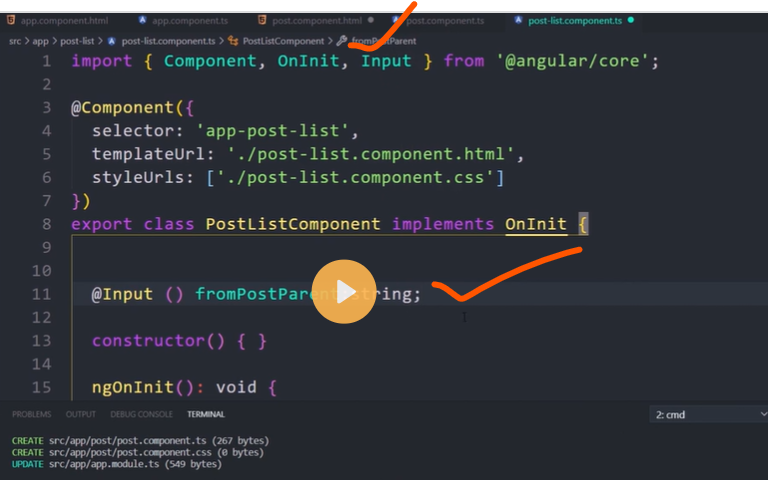Click the unsaved dot on post.component.html tab

pos(371,20)
